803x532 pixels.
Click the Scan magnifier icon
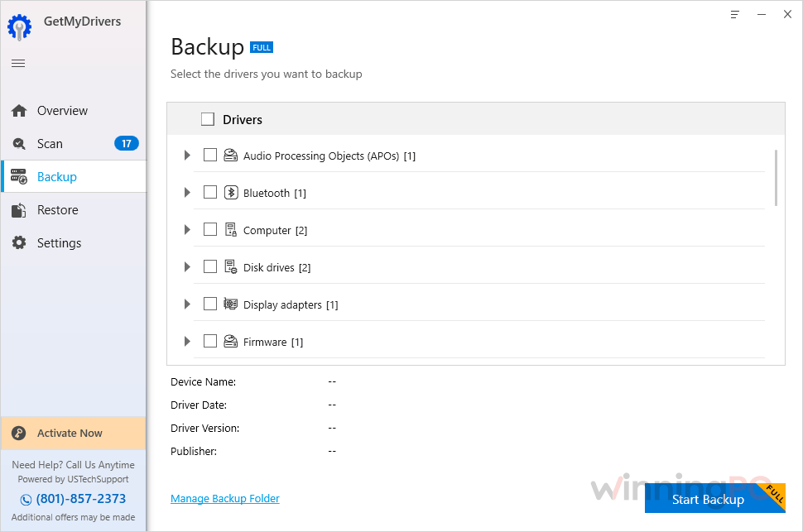pos(19,144)
